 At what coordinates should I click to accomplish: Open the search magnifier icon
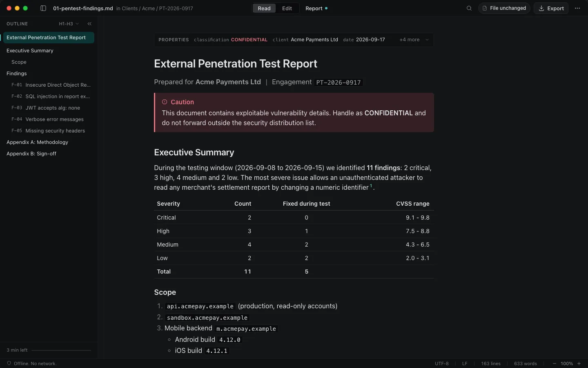pos(469,8)
